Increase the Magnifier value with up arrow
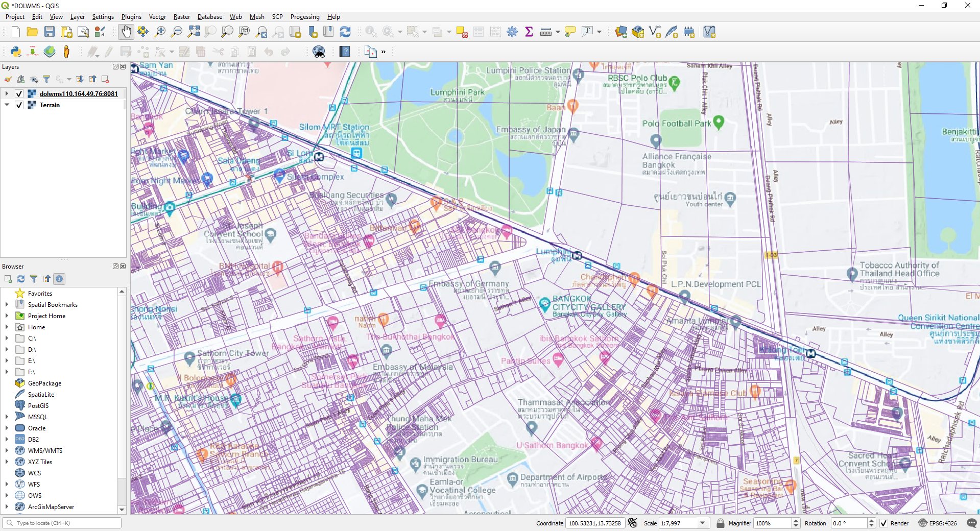 tap(796, 521)
